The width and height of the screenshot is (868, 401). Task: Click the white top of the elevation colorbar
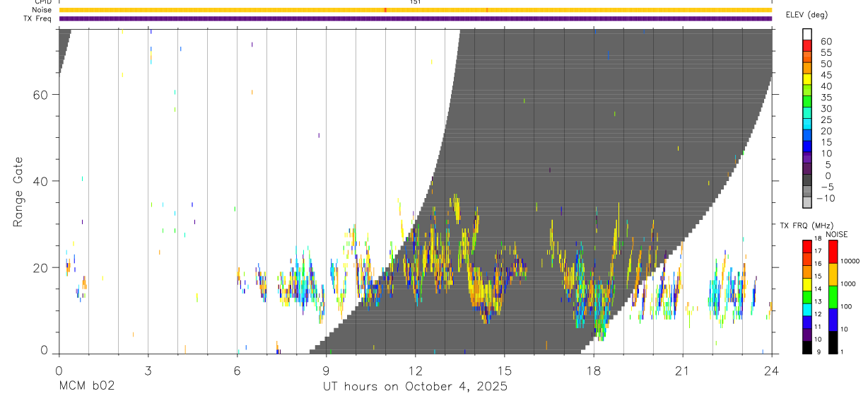(807, 34)
